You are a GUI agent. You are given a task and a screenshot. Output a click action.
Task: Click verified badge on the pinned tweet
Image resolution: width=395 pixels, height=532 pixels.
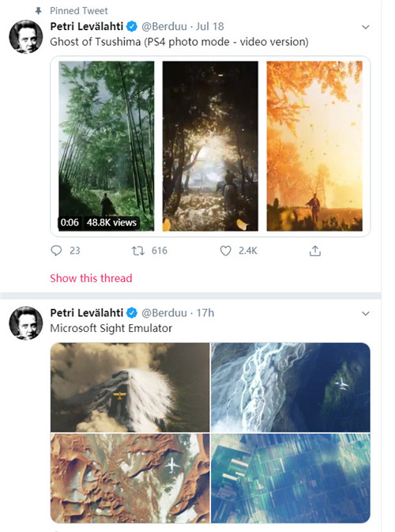132,26
